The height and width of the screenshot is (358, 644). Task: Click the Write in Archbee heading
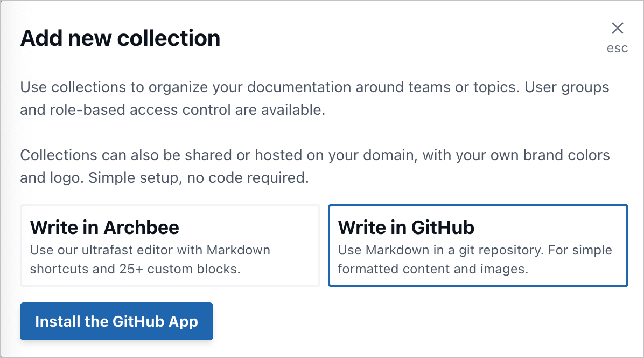[105, 228]
